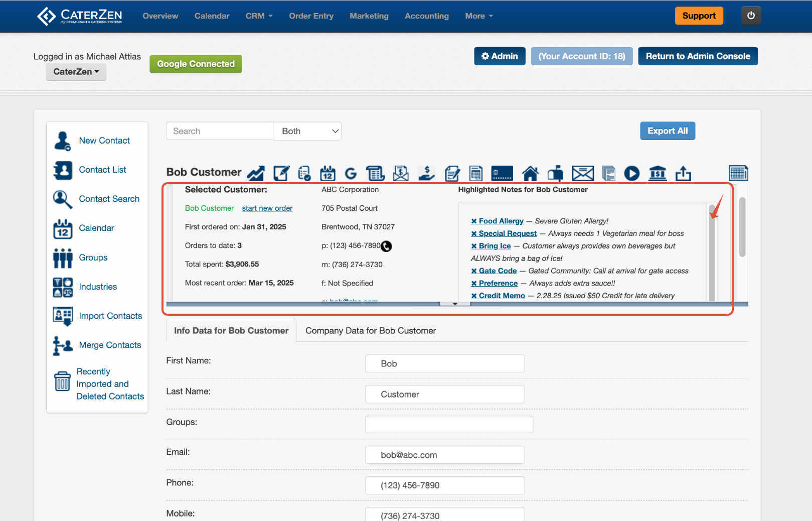This screenshot has width=812, height=521.
Task: Click into the contact Search field
Action: [220, 131]
